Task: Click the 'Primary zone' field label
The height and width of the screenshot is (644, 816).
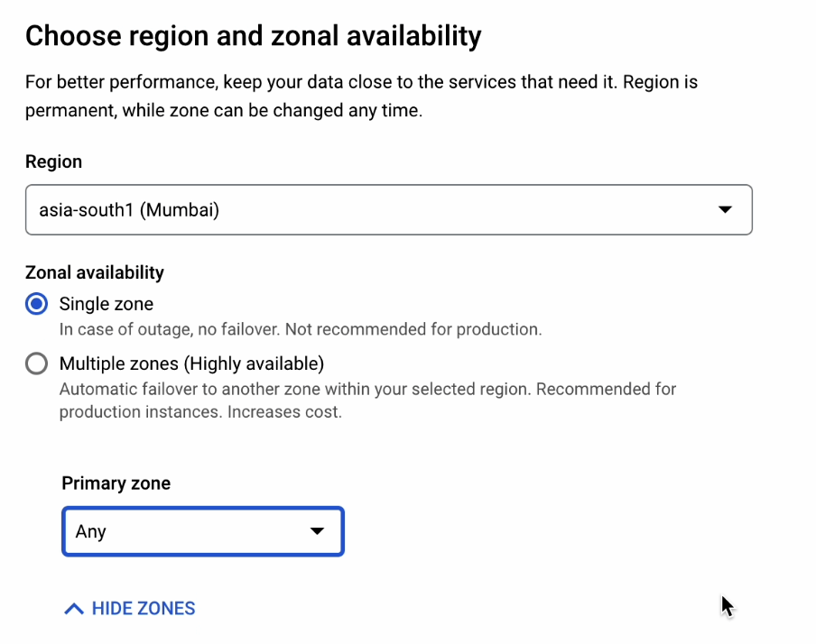Action: (116, 483)
